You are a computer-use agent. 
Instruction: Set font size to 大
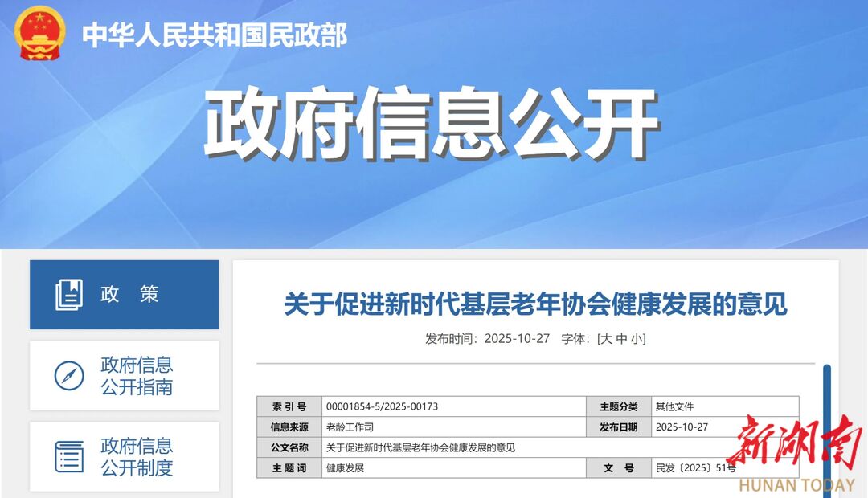click(x=605, y=339)
